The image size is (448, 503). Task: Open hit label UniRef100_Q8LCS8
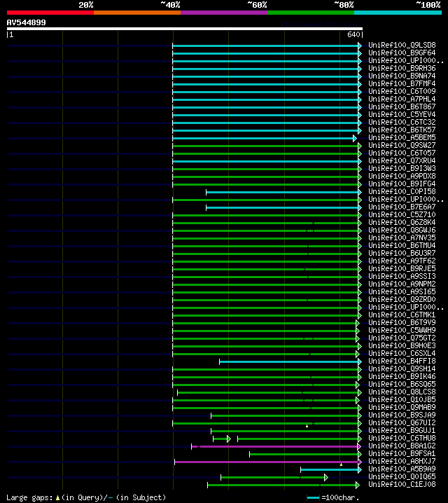click(402, 392)
